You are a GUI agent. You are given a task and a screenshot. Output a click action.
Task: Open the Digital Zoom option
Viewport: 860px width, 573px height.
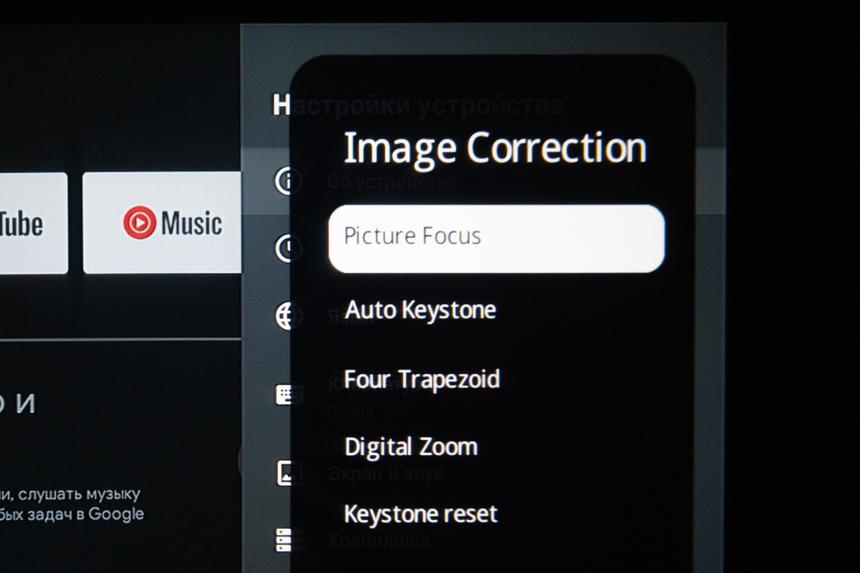[x=410, y=447]
